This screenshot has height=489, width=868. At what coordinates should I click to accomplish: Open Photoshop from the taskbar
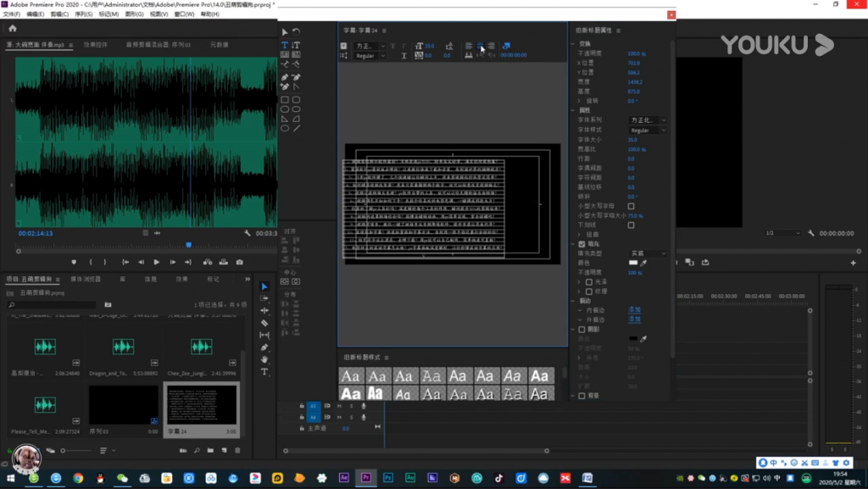click(x=388, y=477)
